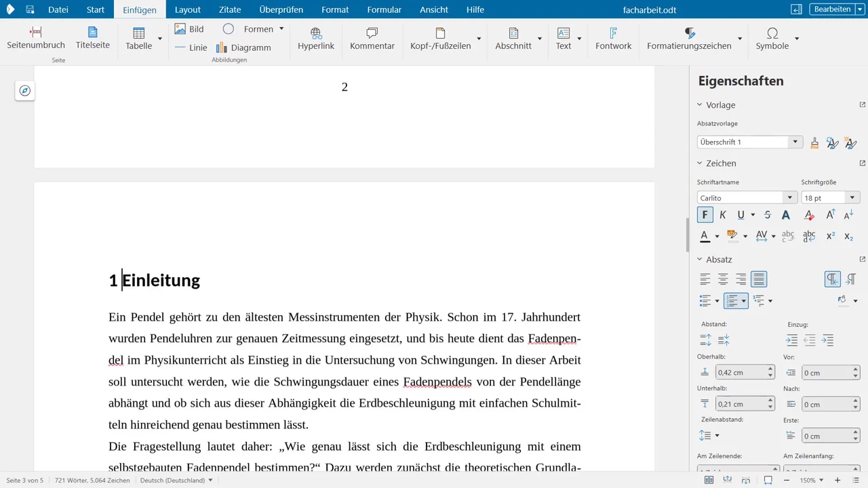
Task: Increase font size with the A-up icon
Action: click(x=830, y=215)
